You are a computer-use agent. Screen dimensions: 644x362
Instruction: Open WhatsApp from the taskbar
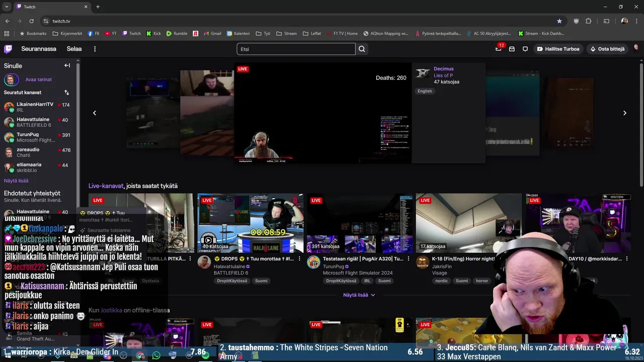point(156,355)
